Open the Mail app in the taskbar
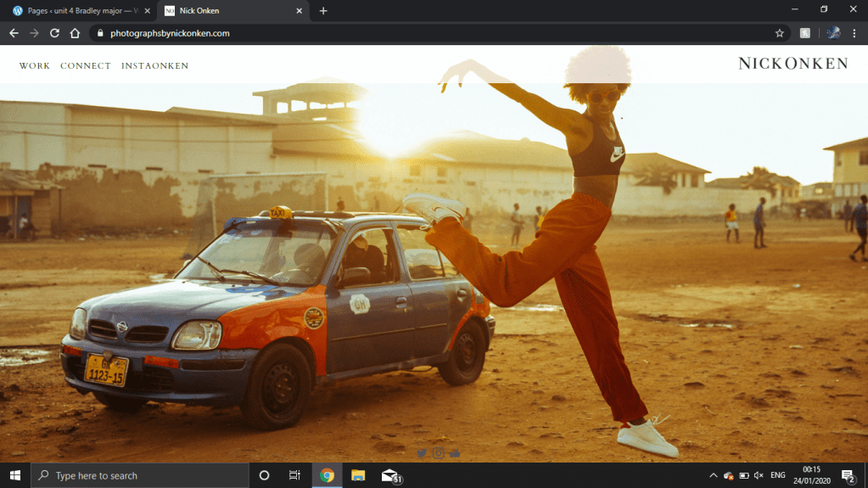Image resolution: width=868 pixels, height=488 pixels. coord(390,475)
